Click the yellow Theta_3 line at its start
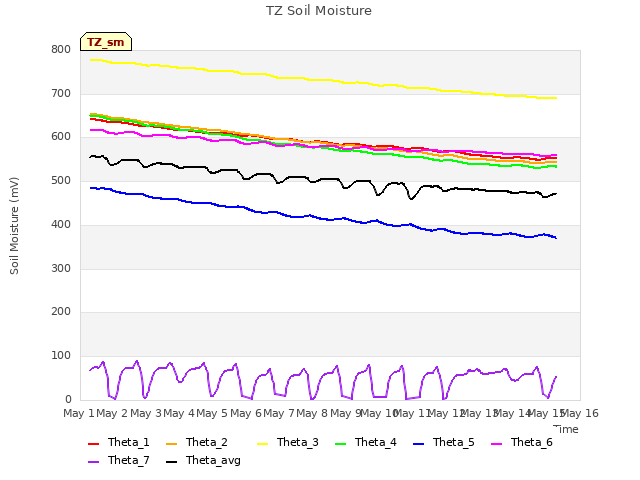The height and width of the screenshot is (480, 640). (91, 60)
